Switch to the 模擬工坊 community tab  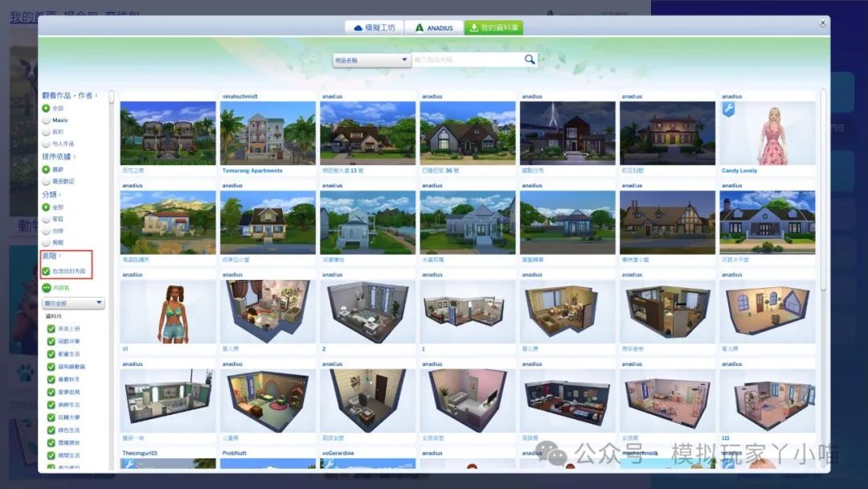(375, 27)
